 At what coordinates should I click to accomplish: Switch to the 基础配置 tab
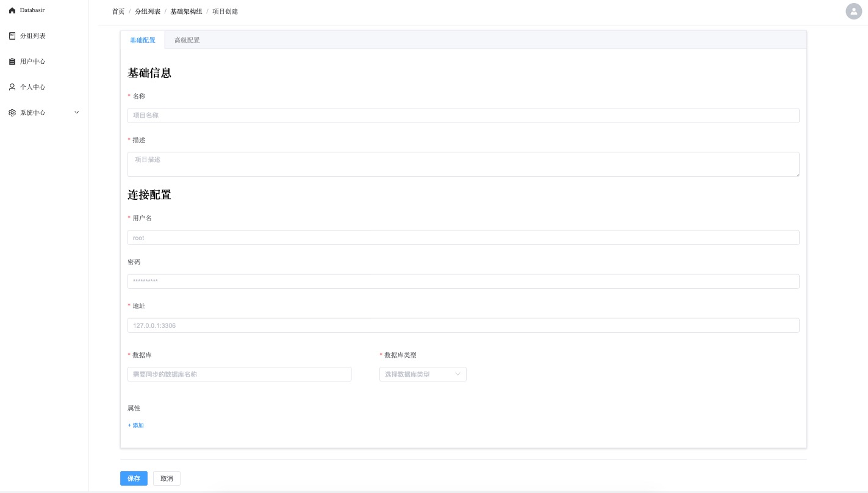143,40
